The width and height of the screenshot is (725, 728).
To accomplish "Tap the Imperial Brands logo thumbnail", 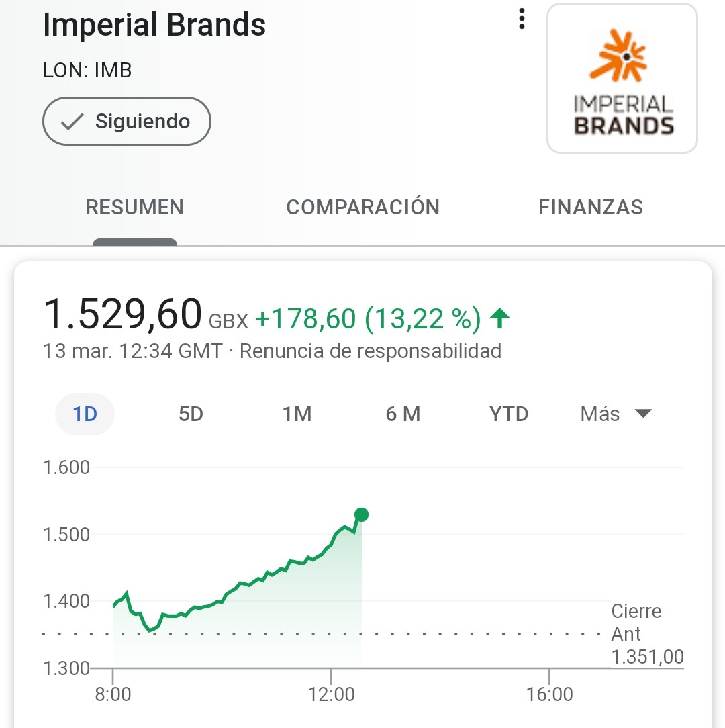I will pyautogui.click(x=622, y=78).
